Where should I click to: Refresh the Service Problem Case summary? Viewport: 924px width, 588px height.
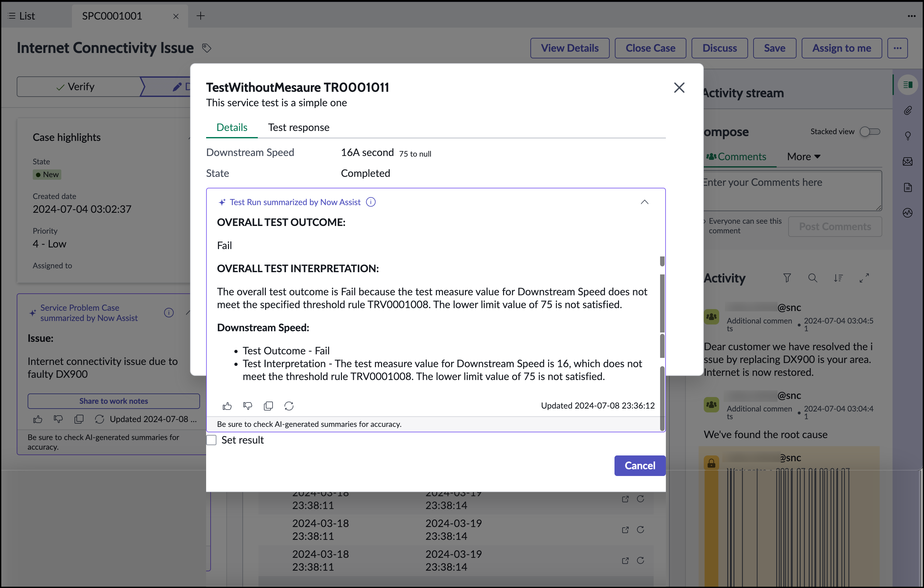click(100, 419)
